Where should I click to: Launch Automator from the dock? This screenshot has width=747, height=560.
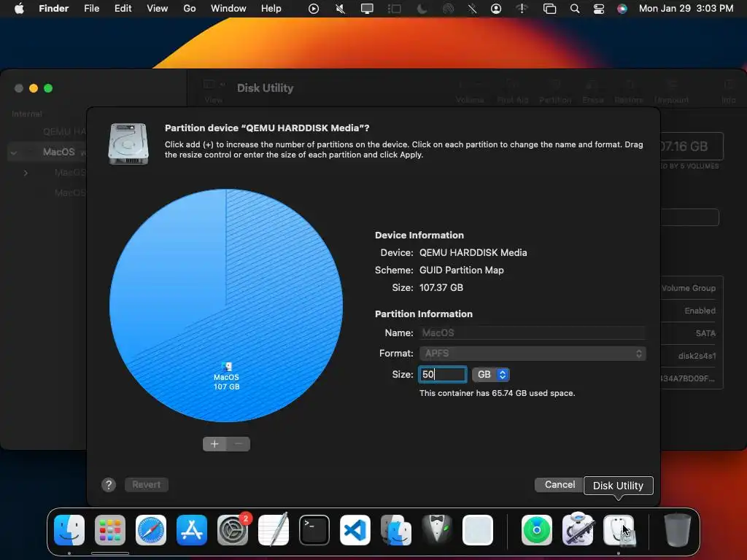click(x=578, y=529)
